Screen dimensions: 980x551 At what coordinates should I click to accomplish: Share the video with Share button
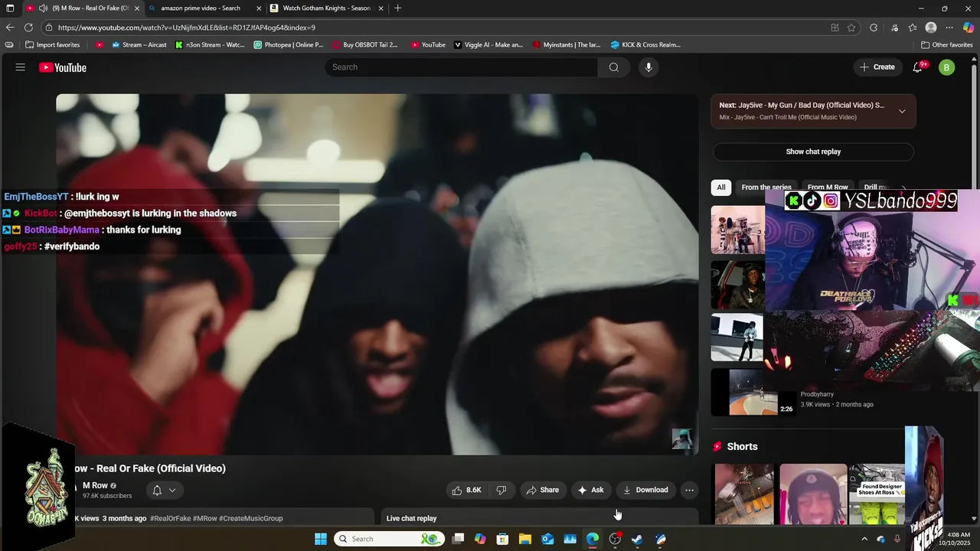coord(542,490)
